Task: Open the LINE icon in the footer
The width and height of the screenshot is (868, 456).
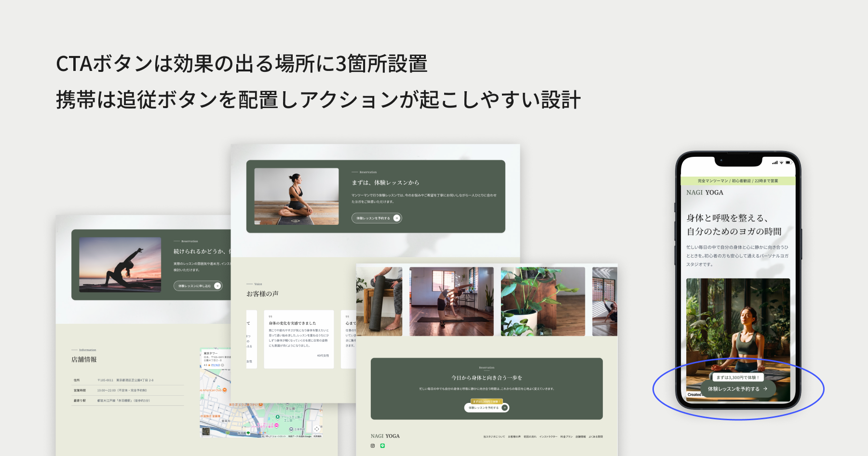Action: point(382,446)
